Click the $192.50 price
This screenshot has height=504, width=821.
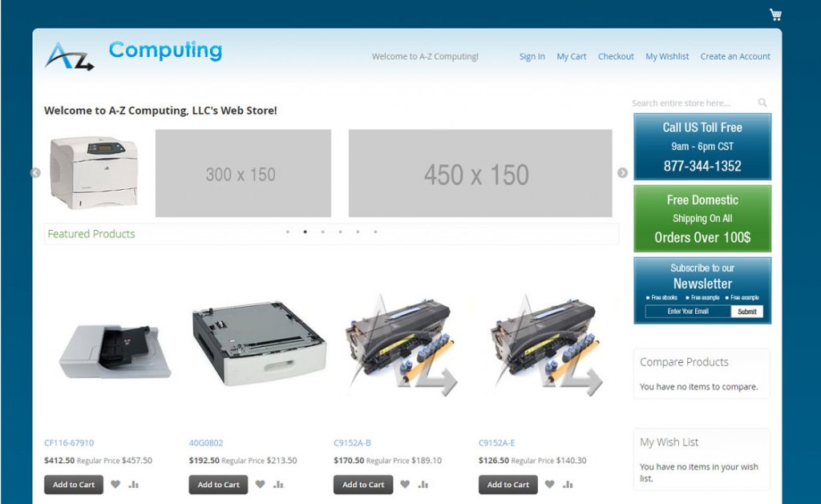[x=204, y=461]
